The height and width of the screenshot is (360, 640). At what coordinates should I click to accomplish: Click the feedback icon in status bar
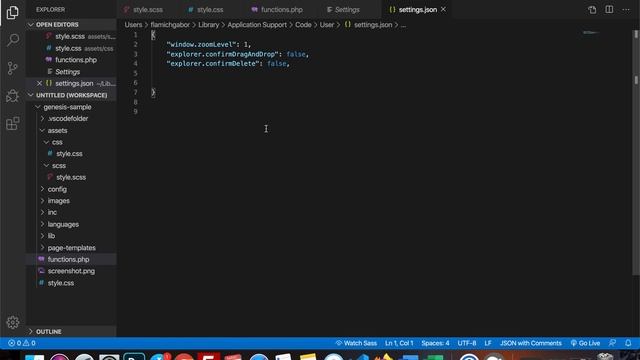click(x=612, y=343)
